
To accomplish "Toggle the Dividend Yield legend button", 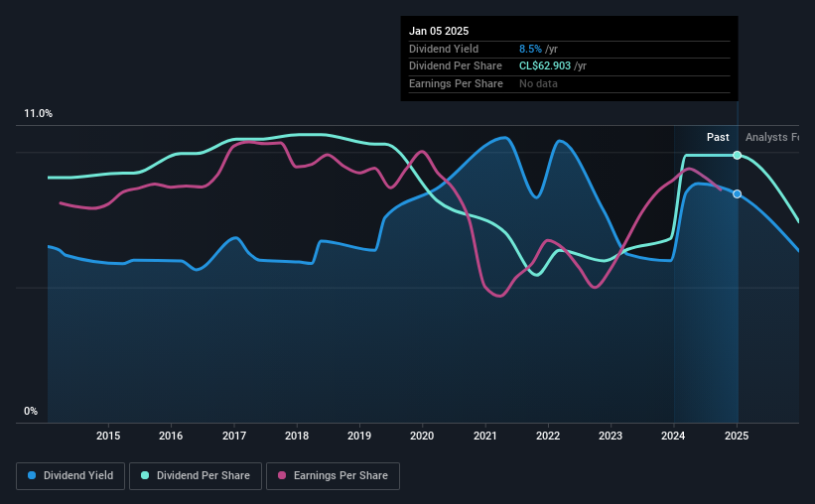I will click(70, 476).
